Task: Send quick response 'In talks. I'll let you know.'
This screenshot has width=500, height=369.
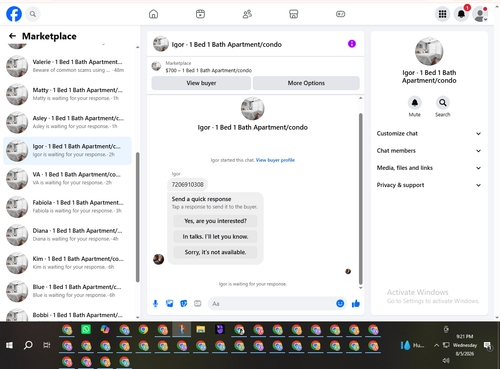Action: click(x=215, y=237)
